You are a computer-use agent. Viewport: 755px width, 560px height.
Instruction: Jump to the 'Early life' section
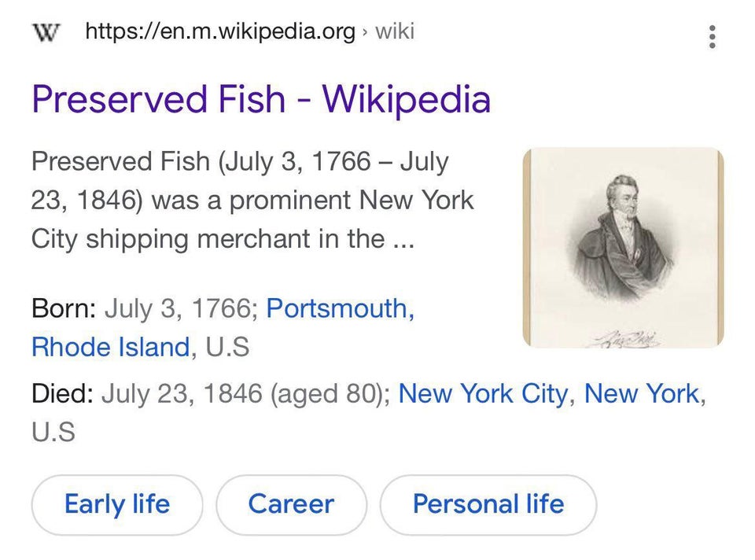(117, 505)
